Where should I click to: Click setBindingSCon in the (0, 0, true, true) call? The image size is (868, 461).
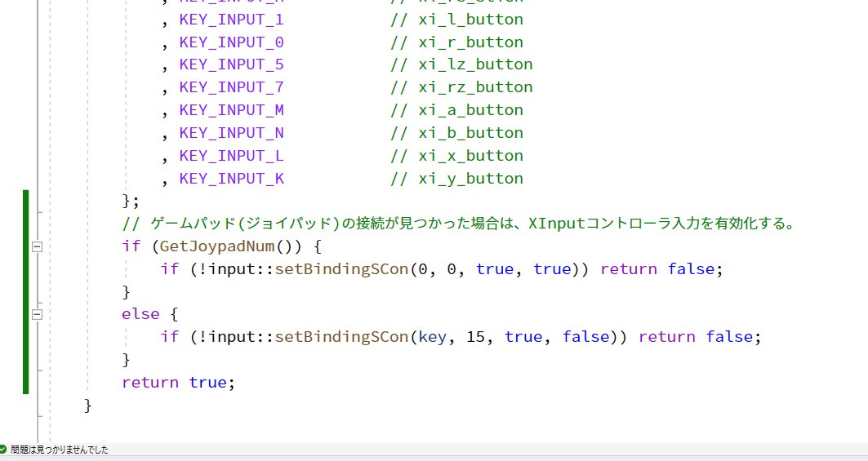pyautogui.click(x=341, y=269)
